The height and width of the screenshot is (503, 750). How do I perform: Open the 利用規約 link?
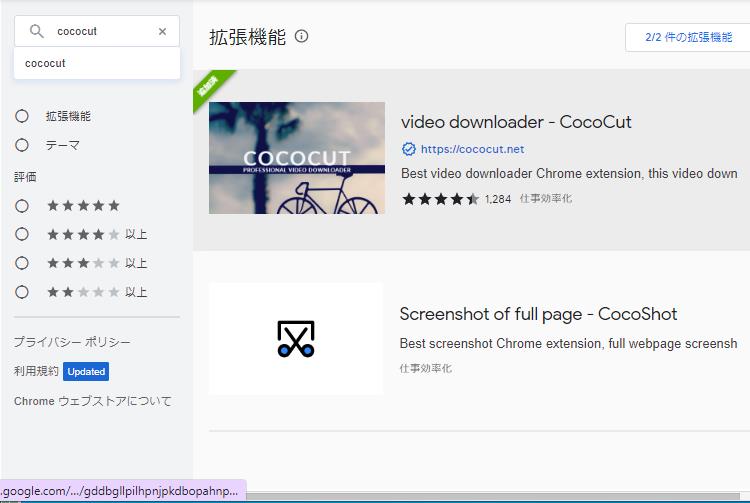click(x=36, y=371)
